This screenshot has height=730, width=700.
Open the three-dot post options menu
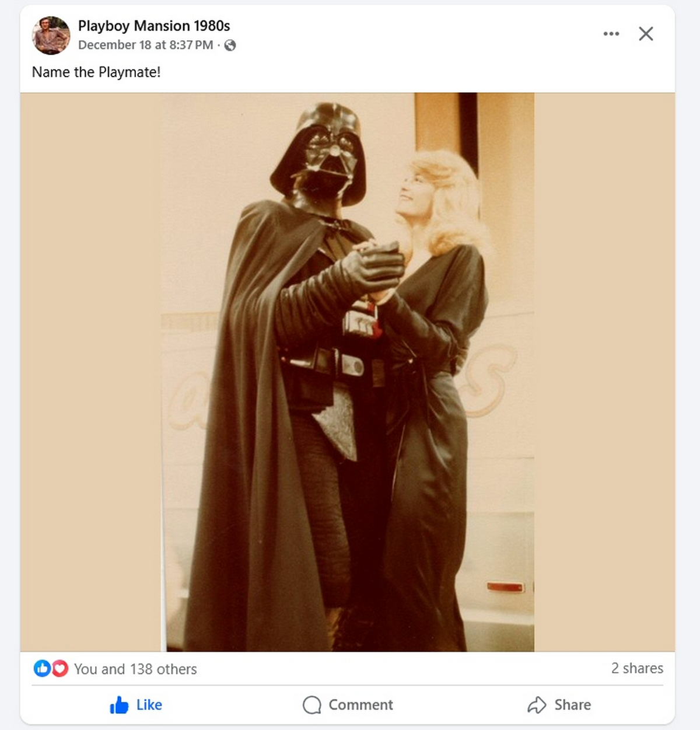pyautogui.click(x=611, y=34)
